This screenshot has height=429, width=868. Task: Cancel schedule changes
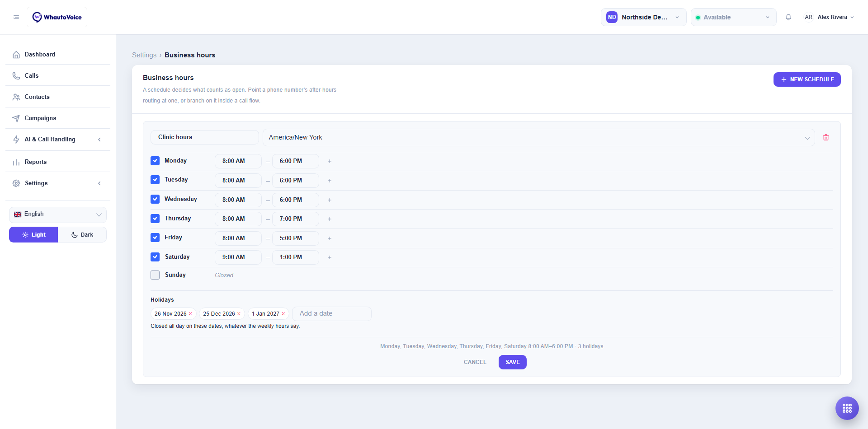(x=475, y=362)
